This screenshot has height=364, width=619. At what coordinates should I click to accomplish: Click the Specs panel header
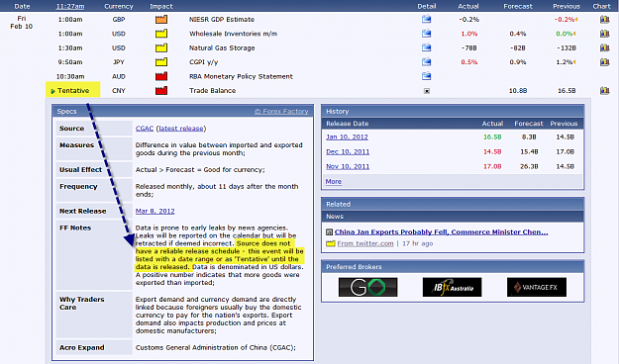coord(183,111)
